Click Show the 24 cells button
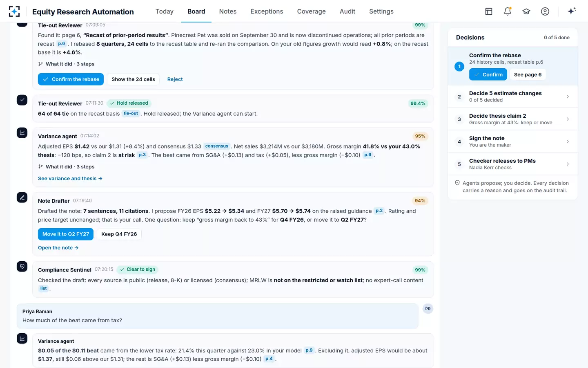Viewport: 588px width, 368px height. (133, 79)
